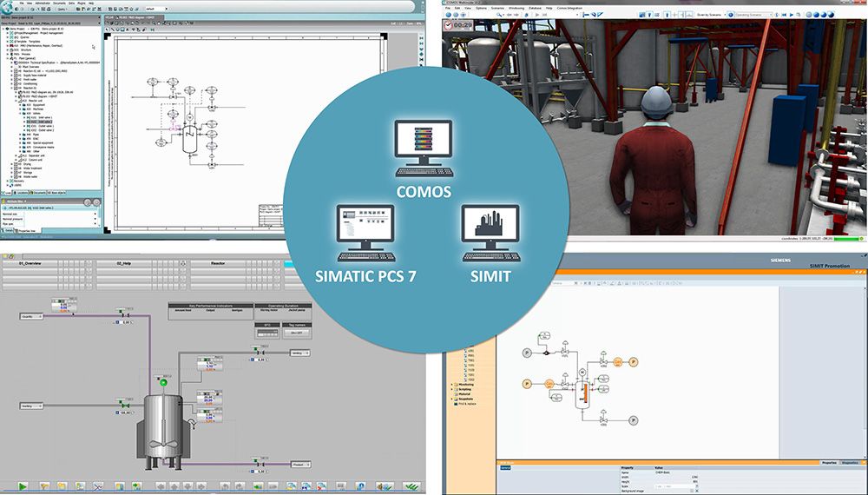Select Special equipment folder in COMOS tree
Image resolution: width=868 pixels, height=495 pixels.
pos(38,142)
